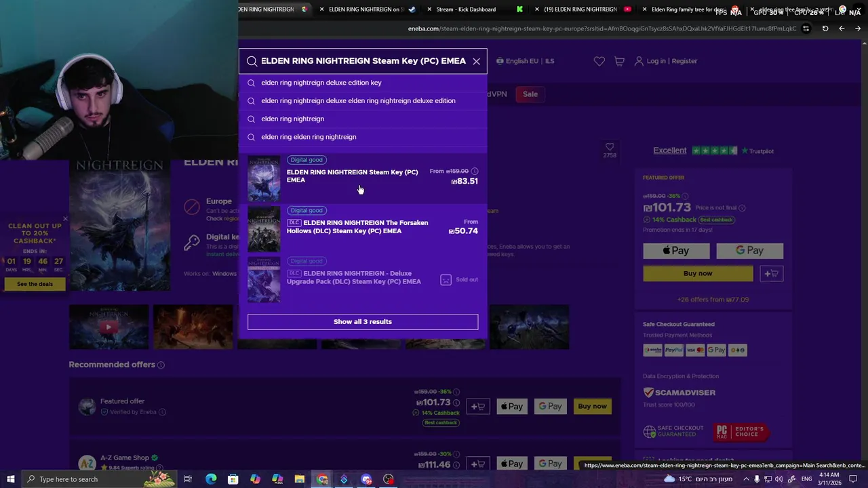Open The Forsaken Hollows DLC search result
The height and width of the screenshot is (488, 868).
pyautogui.click(x=363, y=228)
